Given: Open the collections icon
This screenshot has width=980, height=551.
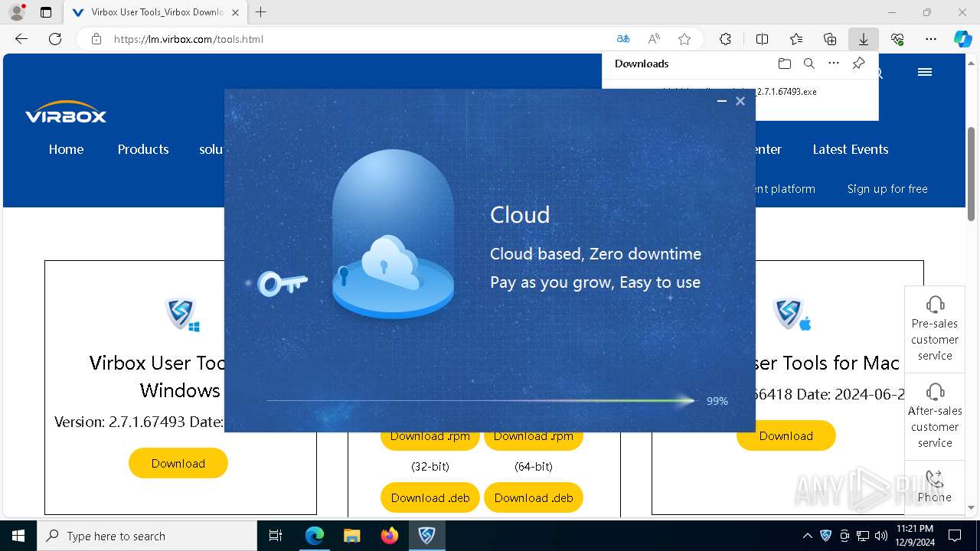Looking at the screenshot, I should (830, 39).
